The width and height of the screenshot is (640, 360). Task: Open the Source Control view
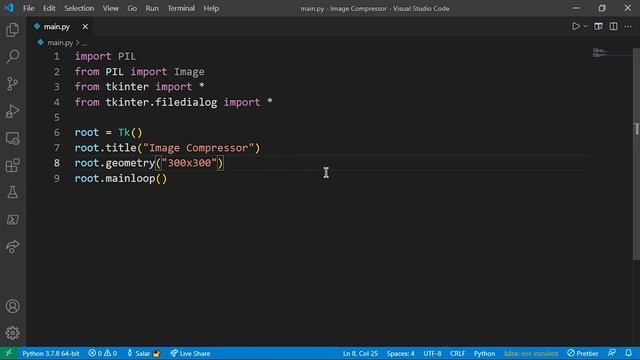pos(12,84)
